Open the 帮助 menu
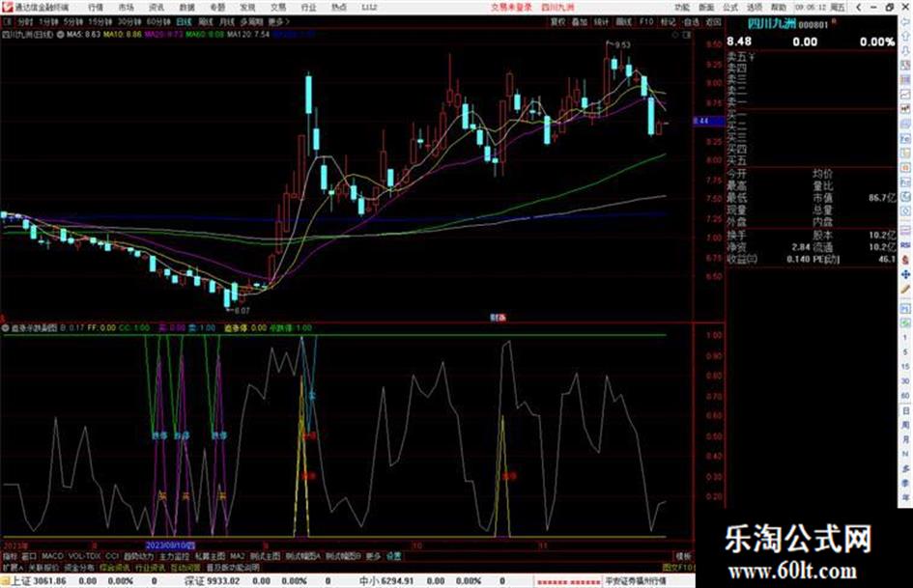 779,7
